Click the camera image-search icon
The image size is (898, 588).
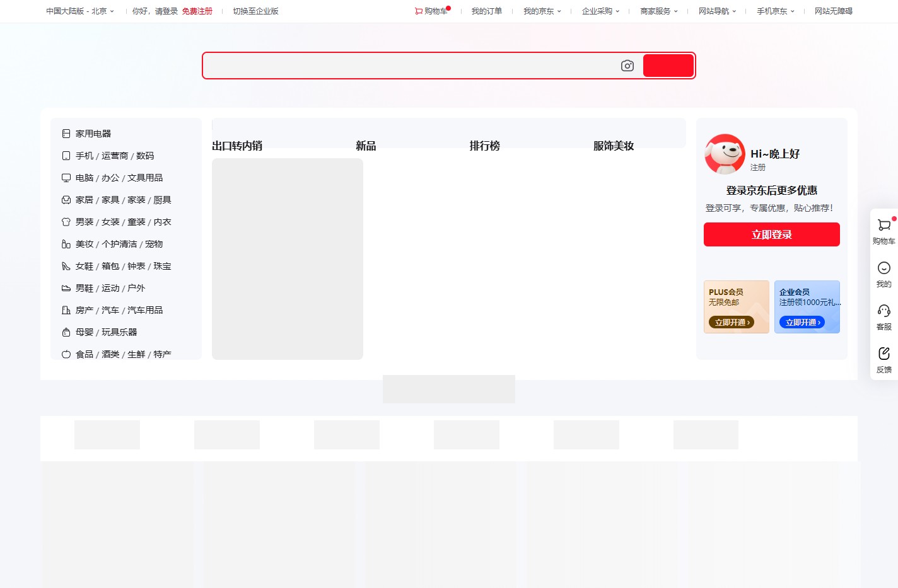point(627,66)
